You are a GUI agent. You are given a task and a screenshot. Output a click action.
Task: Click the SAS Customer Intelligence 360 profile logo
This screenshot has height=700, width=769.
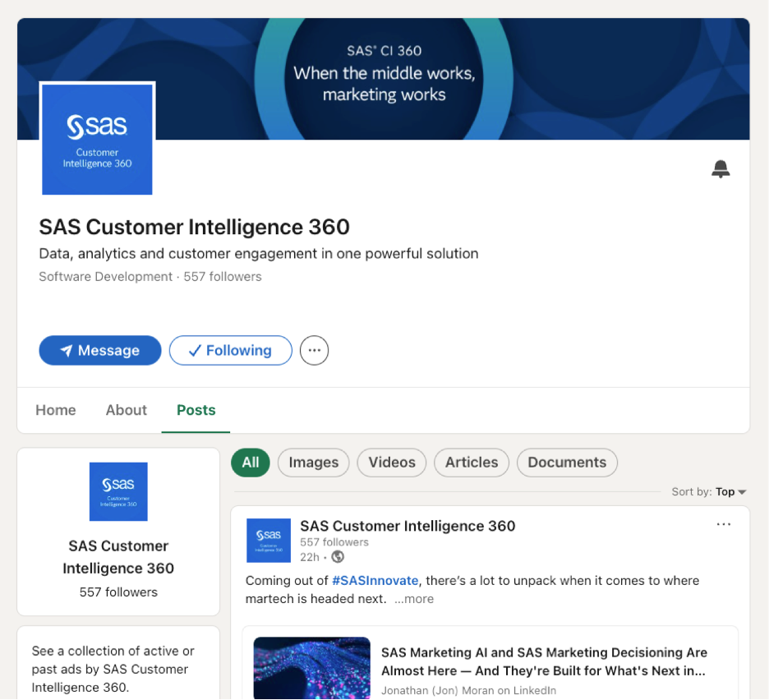pos(97,140)
